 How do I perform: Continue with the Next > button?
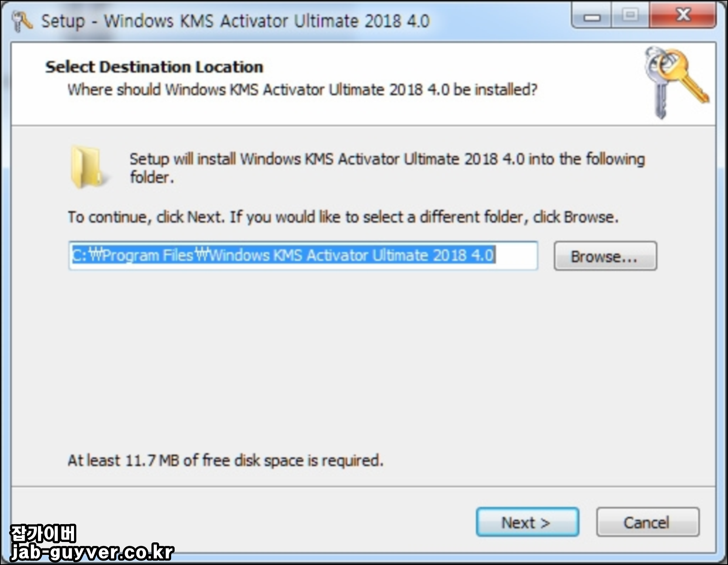(527, 522)
